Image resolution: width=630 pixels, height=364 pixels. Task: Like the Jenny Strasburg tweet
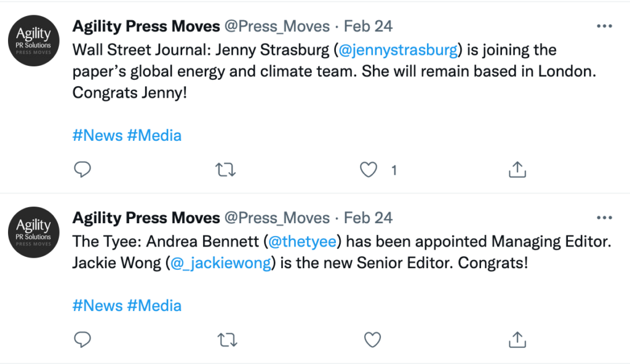click(369, 169)
